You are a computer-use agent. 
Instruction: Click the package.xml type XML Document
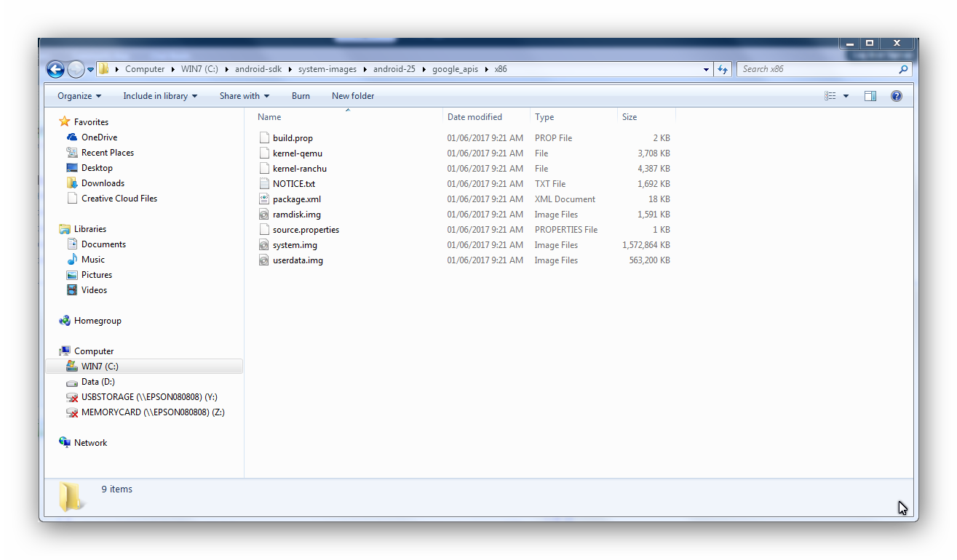pos(565,199)
